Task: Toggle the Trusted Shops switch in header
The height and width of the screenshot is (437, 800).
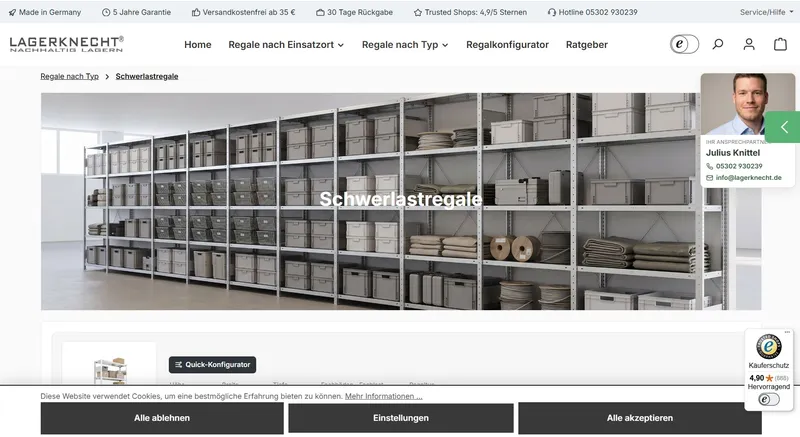Action: click(684, 44)
